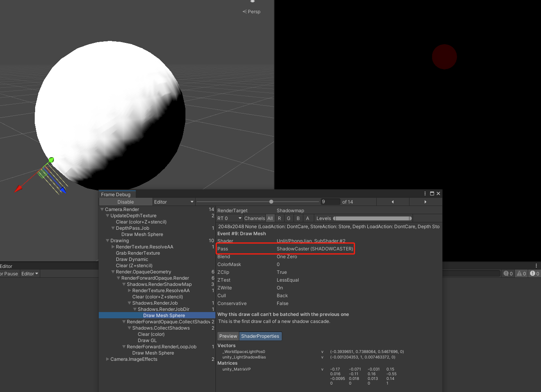Image resolution: width=541 pixels, height=392 pixels.
Task: Click the unity_LightShadowBias vector property
Action: (x=244, y=357)
